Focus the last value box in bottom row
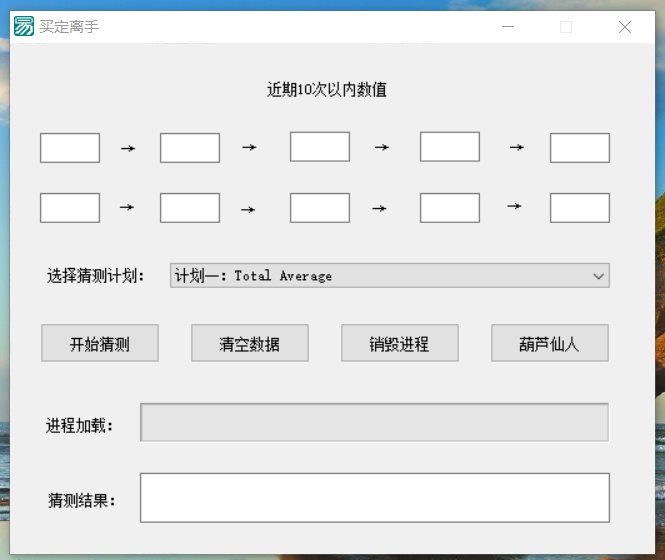The width and height of the screenshot is (665, 560). pos(580,208)
